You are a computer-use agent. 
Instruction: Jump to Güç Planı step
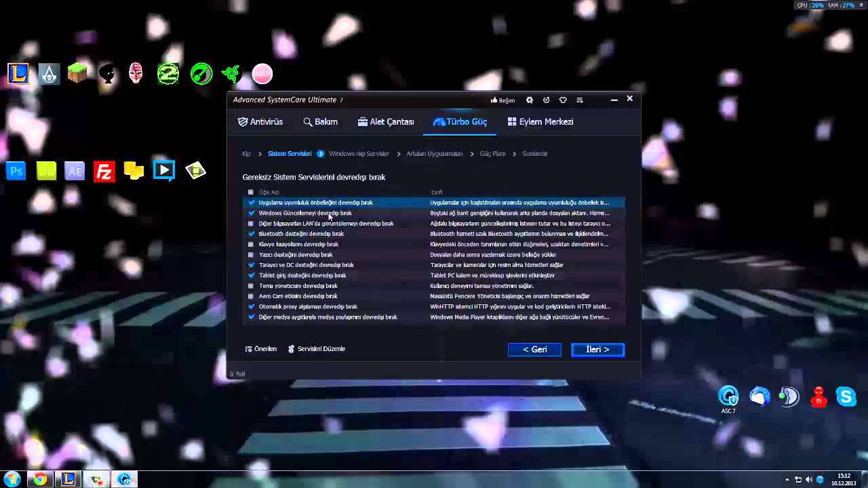492,154
